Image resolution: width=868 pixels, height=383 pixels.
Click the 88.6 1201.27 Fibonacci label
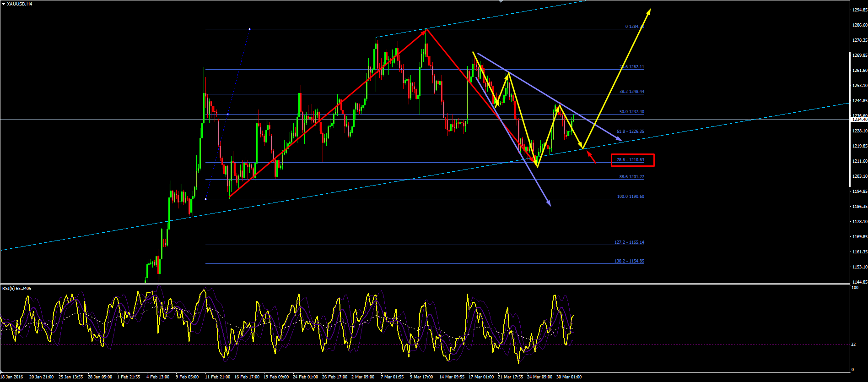[631, 177]
